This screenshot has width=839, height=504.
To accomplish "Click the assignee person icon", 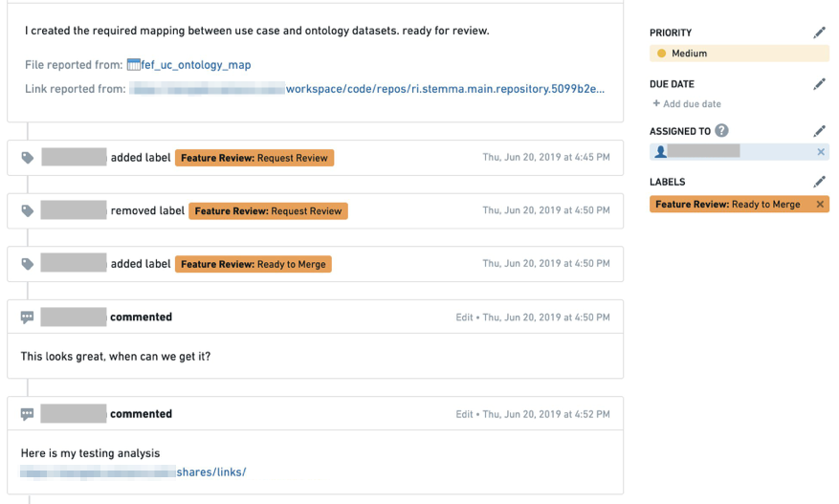I will [x=661, y=152].
